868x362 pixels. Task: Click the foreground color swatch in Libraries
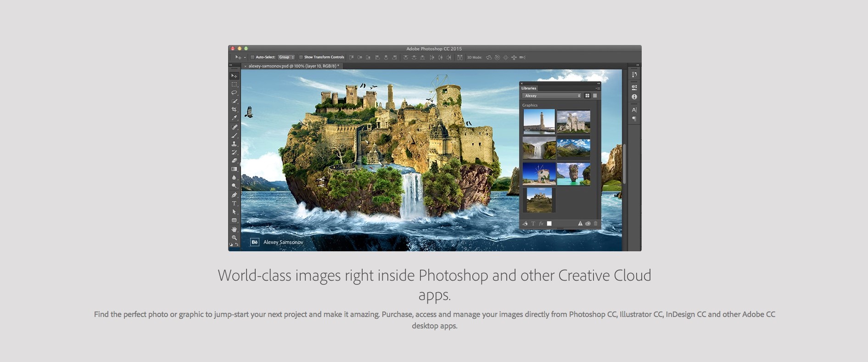[x=549, y=224]
